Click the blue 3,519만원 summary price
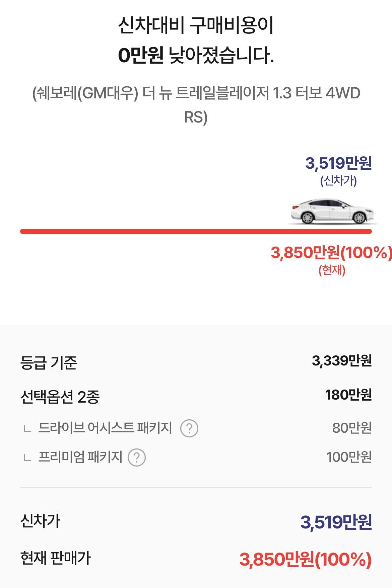 tap(336, 522)
